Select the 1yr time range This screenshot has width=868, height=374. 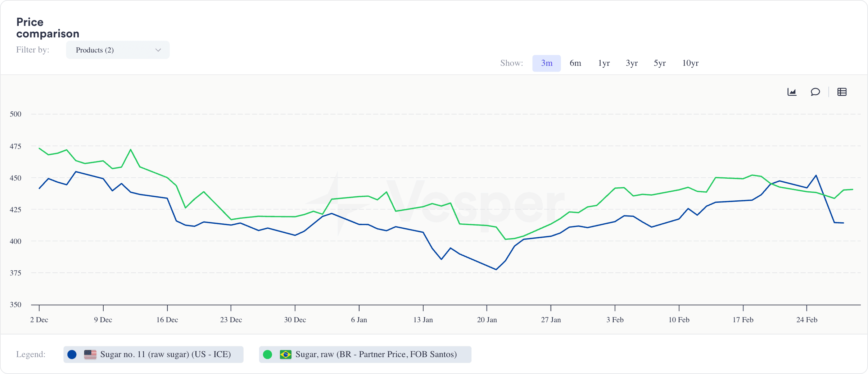coord(604,63)
